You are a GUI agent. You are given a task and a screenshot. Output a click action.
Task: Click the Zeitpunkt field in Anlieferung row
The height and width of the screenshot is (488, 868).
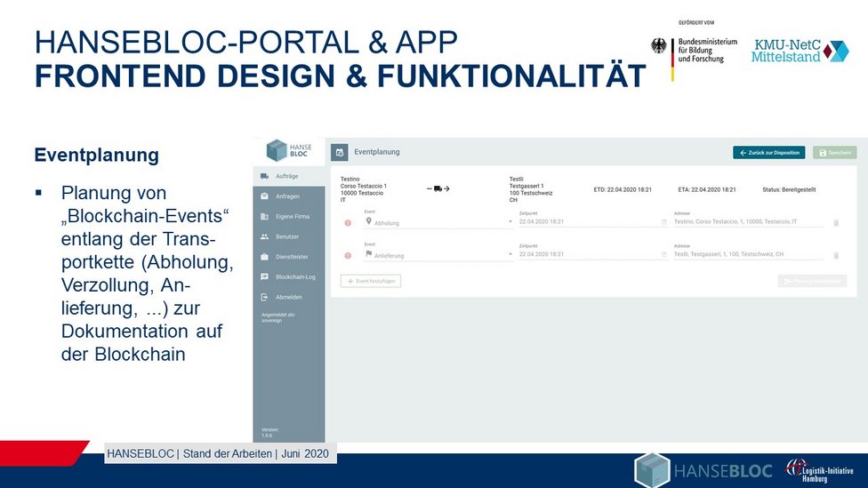point(592,254)
